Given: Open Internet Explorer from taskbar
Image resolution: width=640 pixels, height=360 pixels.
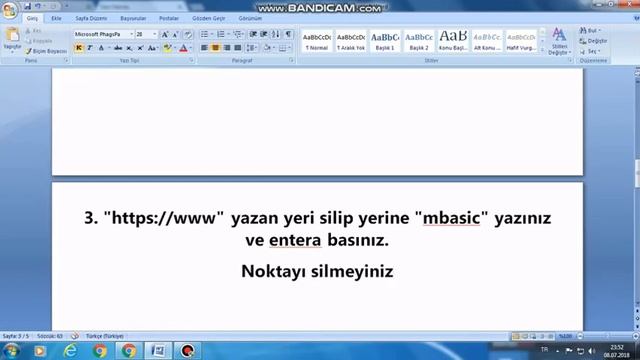Looking at the screenshot, I should [x=70, y=351].
